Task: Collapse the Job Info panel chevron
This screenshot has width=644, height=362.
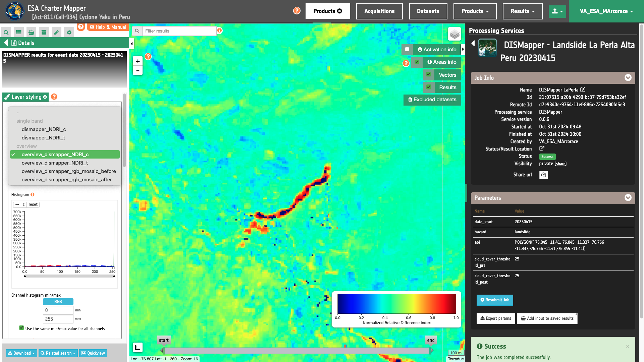Action: point(628,78)
